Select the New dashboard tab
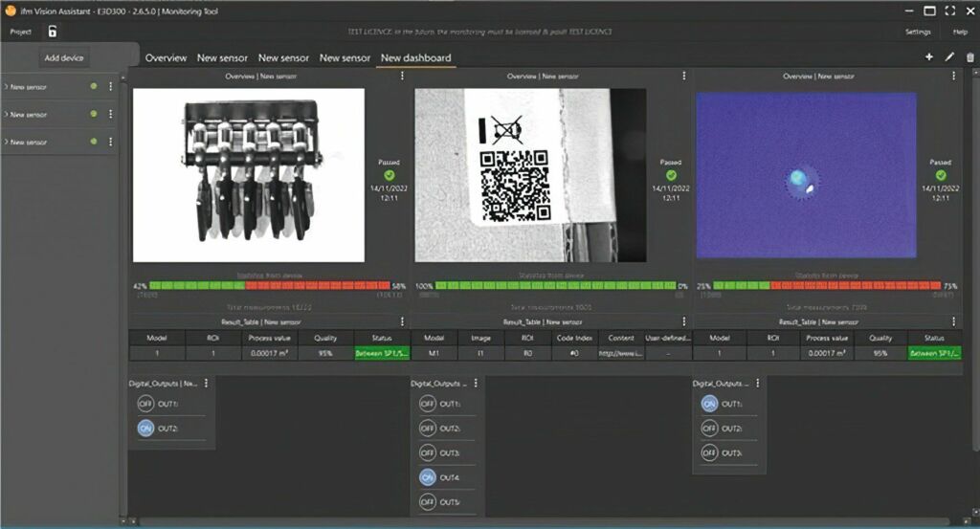Image resolution: width=980 pixels, height=529 pixels. (x=415, y=57)
